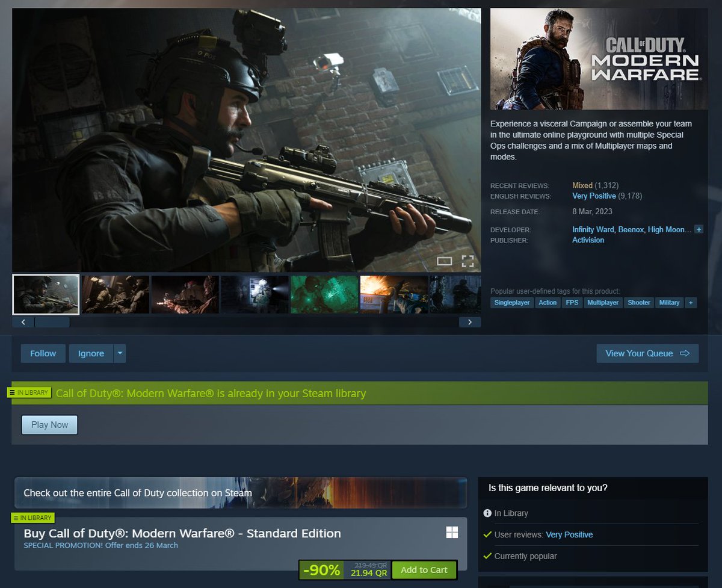
Task: Click the IN LIBRARY flag above purchase box
Action: tap(32, 518)
